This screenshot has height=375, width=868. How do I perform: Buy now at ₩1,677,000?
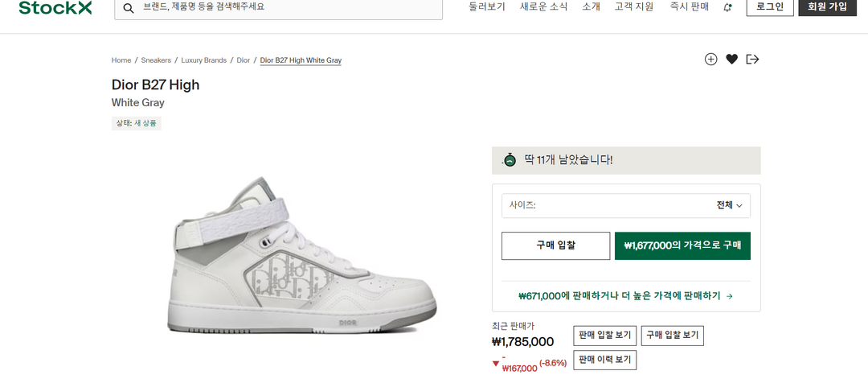click(x=682, y=245)
